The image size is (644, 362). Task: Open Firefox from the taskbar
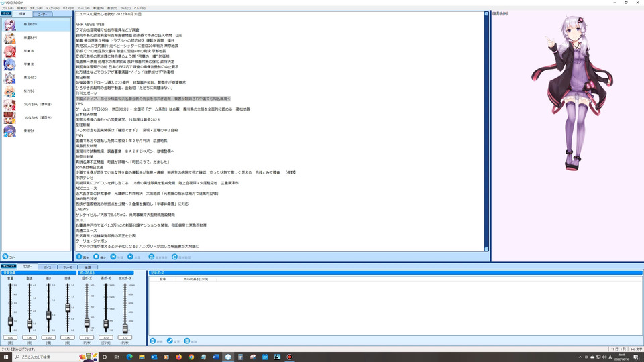point(178,357)
